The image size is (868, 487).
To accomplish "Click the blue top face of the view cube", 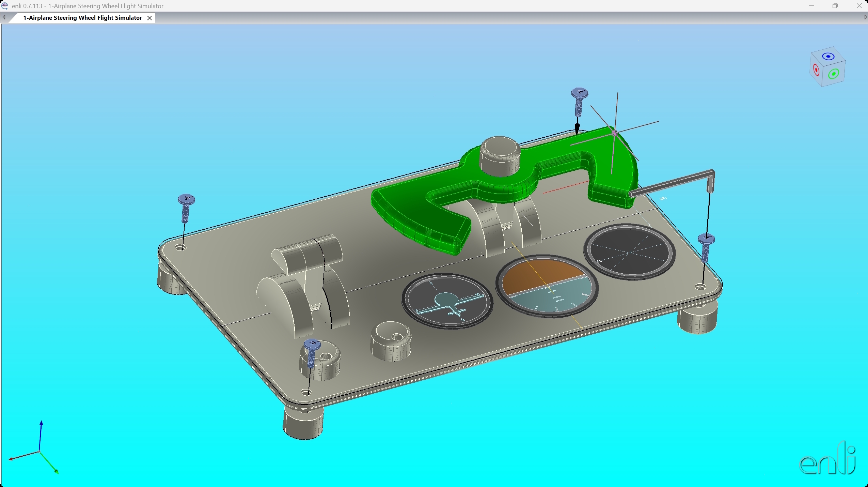I will pos(828,56).
